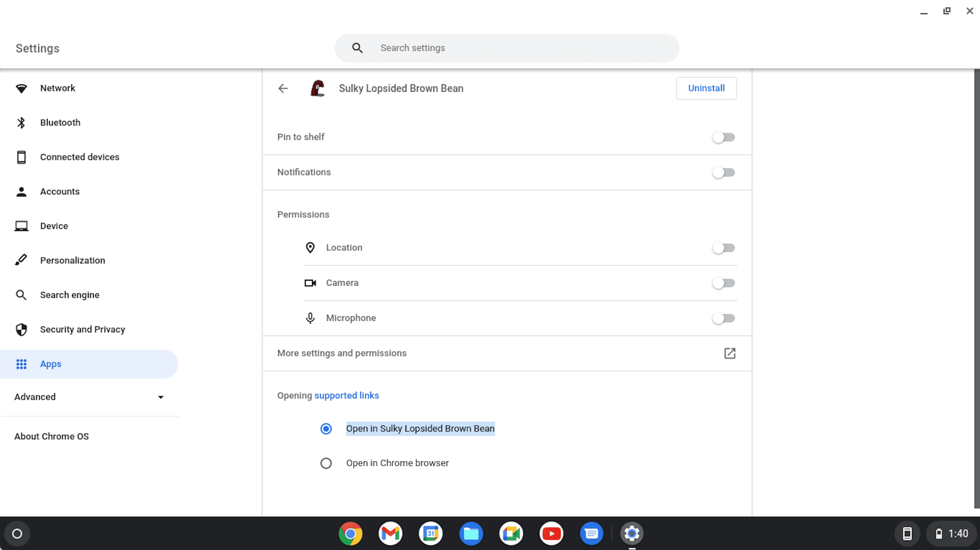Enable Pin to shelf toggle
Viewport: 980px width, 550px height.
point(723,137)
